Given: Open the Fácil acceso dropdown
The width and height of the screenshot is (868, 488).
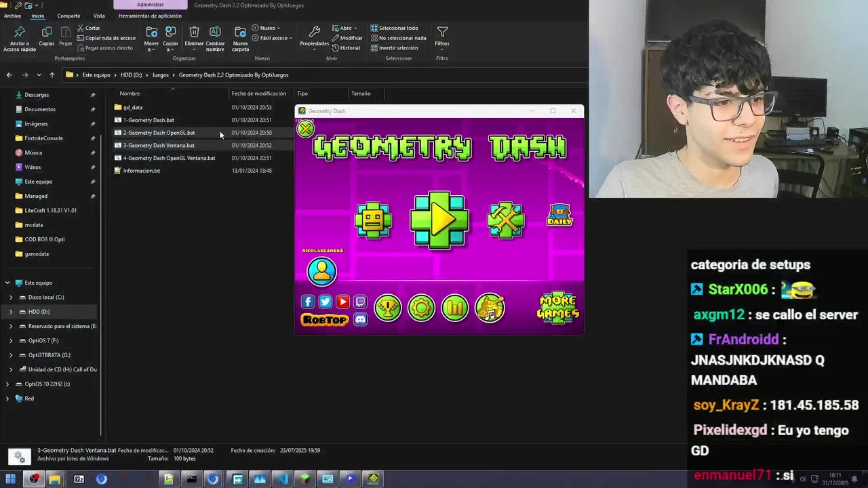Looking at the screenshot, I should [x=272, y=38].
